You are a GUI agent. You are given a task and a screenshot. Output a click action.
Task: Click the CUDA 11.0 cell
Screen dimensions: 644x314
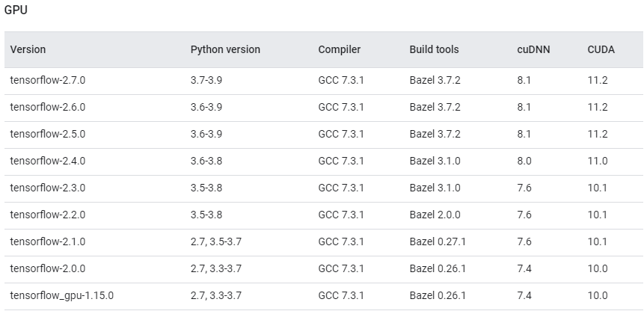pos(598,161)
